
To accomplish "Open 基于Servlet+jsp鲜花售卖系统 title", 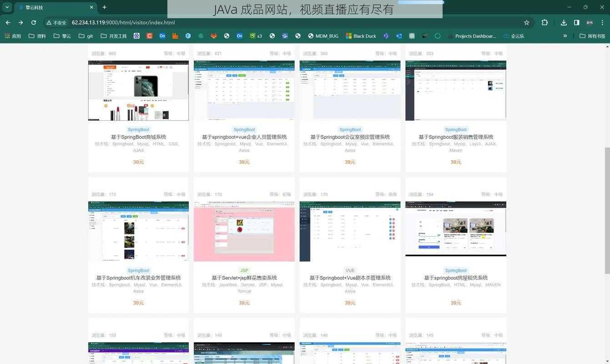I will pyautogui.click(x=244, y=278).
